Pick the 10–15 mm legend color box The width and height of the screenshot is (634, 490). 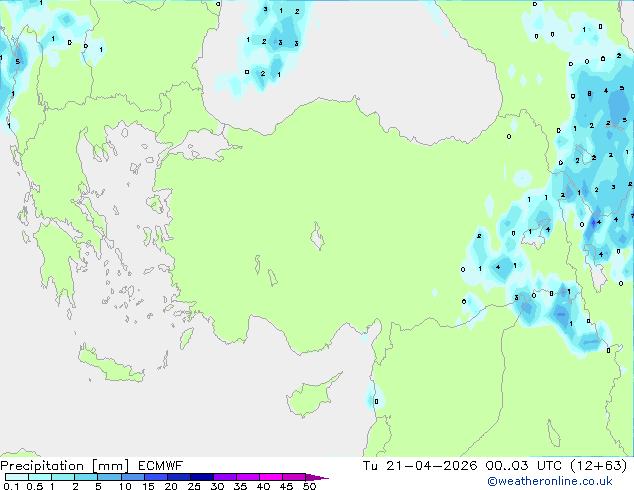(133, 477)
